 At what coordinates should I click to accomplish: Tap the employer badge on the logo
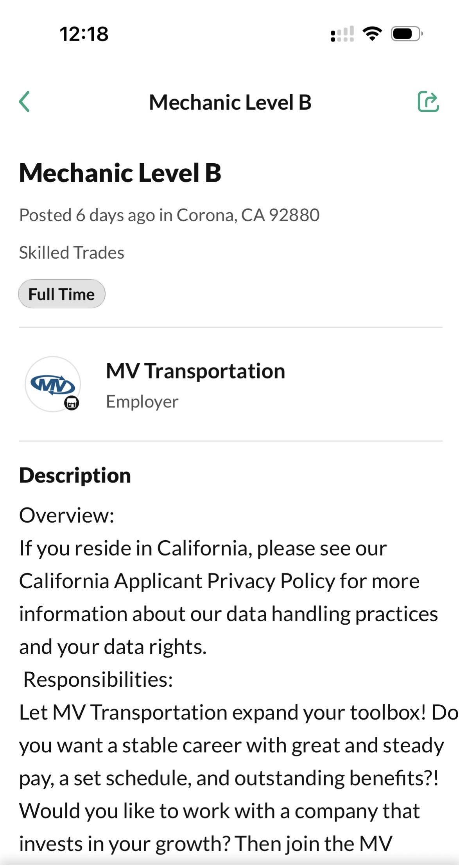pyautogui.click(x=72, y=403)
